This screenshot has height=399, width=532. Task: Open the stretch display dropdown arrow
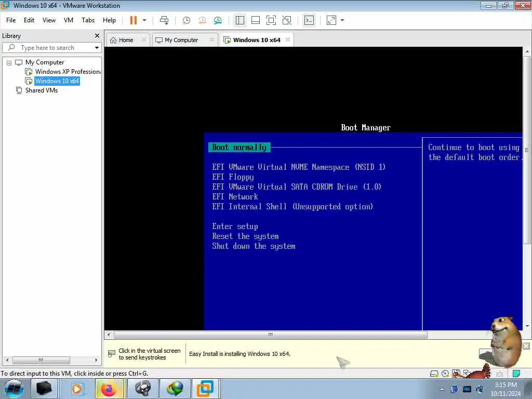(342, 20)
